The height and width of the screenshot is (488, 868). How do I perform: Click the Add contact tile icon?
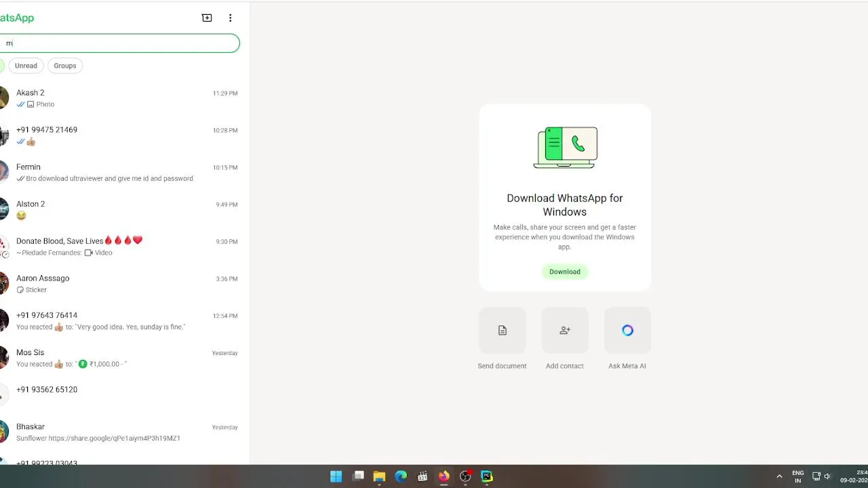tap(565, 330)
